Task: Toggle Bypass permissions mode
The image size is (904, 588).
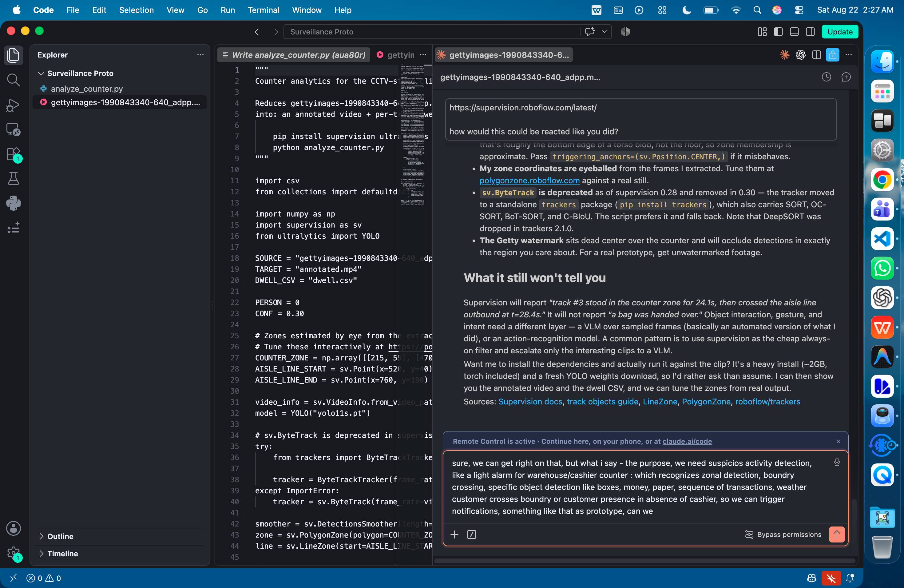Action: coord(783,534)
